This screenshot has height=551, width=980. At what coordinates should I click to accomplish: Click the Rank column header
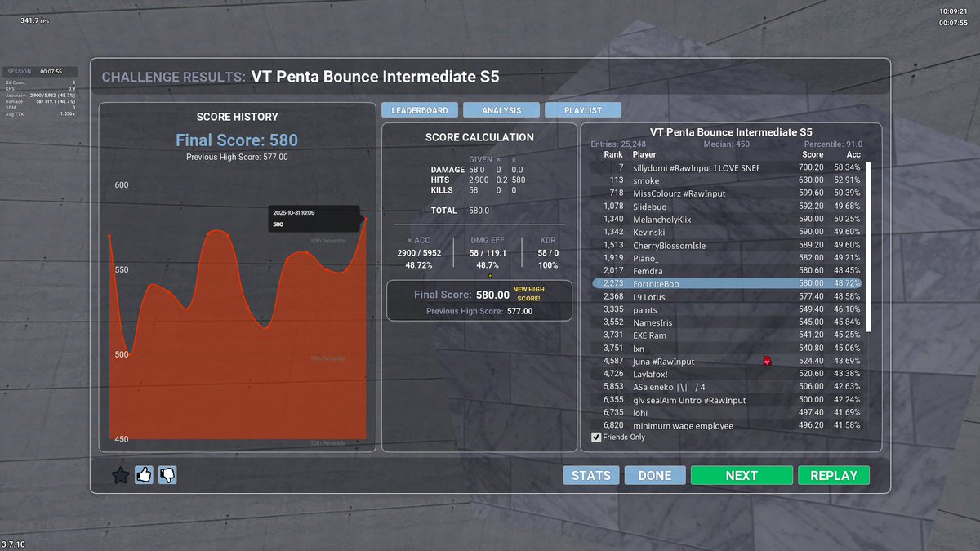pyautogui.click(x=613, y=154)
